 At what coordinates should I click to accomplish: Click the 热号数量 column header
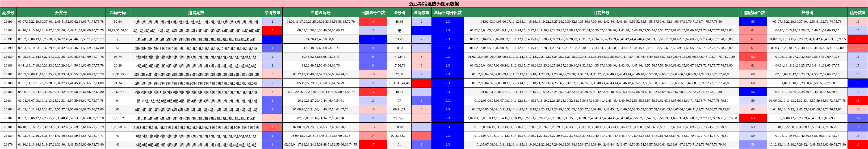click(858, 13)
